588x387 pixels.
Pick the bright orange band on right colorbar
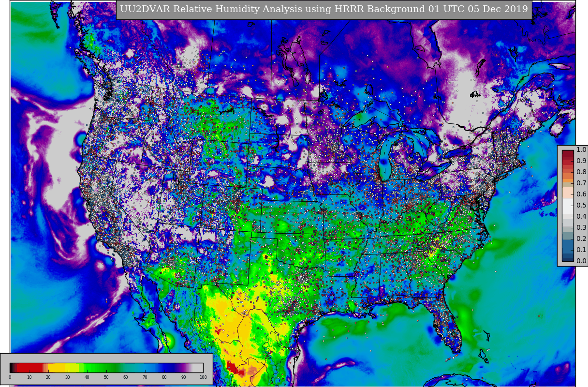point(568,181)
